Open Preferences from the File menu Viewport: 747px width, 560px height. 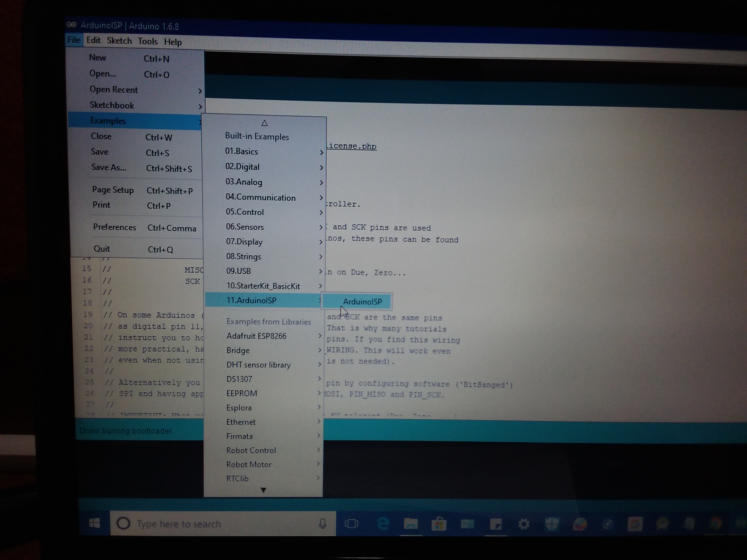[114, 227]
